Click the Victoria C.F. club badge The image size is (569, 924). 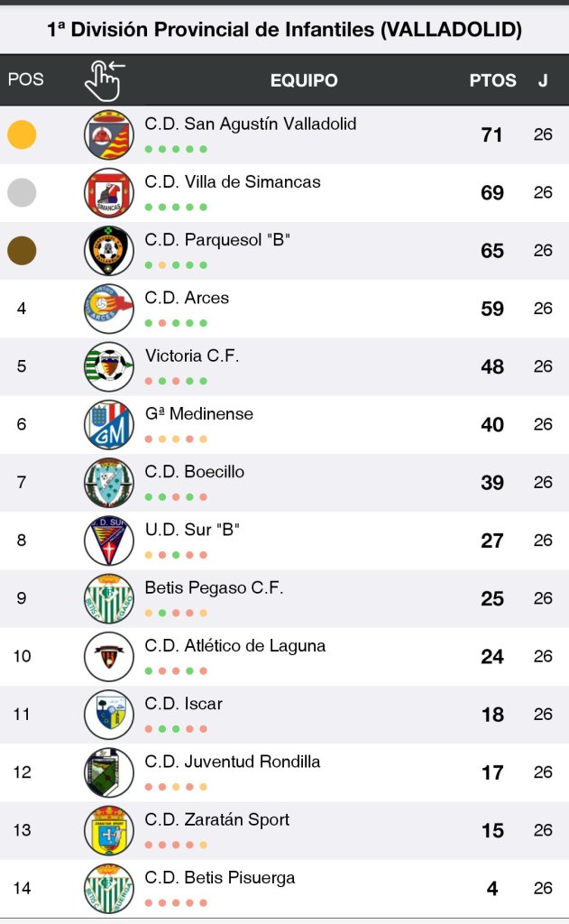pos(109,366)
